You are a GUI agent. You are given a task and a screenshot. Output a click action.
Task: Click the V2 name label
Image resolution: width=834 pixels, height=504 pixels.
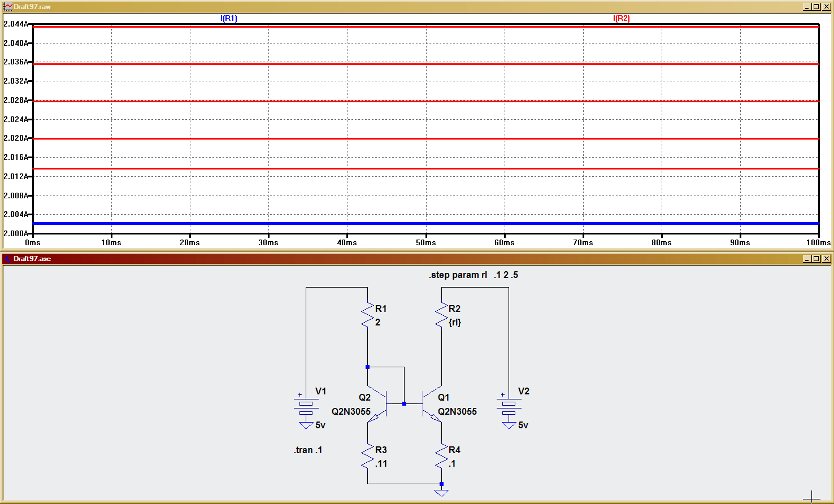click(x=524, y=392)
